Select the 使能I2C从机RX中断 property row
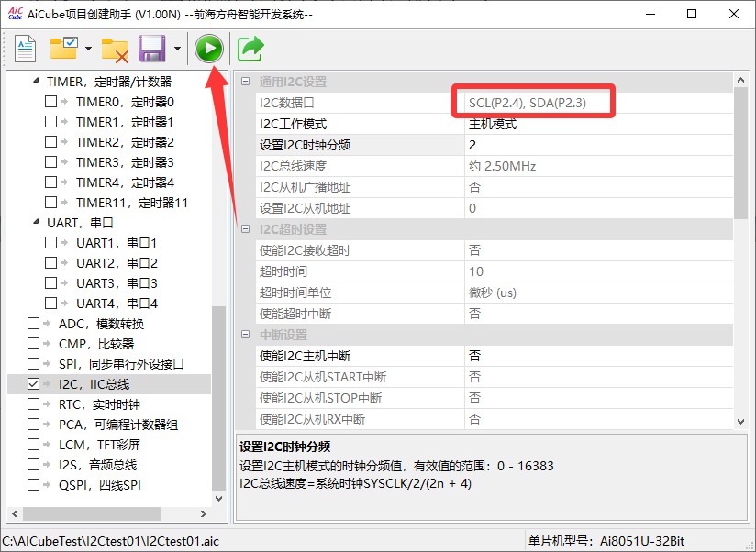 tap(495, 418)
